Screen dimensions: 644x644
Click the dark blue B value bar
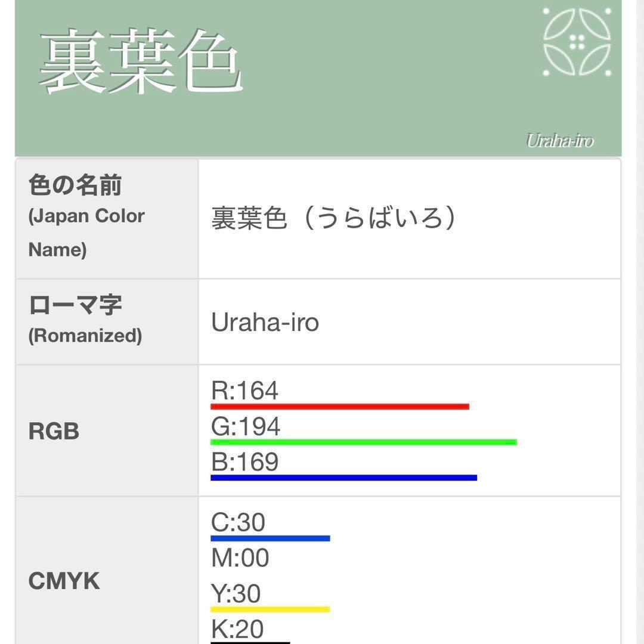[x=343, y=478]
